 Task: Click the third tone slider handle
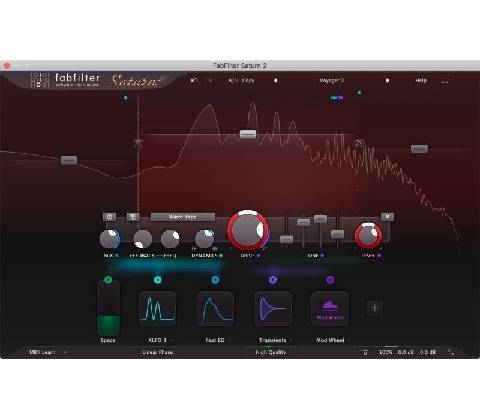pos(320,219)
